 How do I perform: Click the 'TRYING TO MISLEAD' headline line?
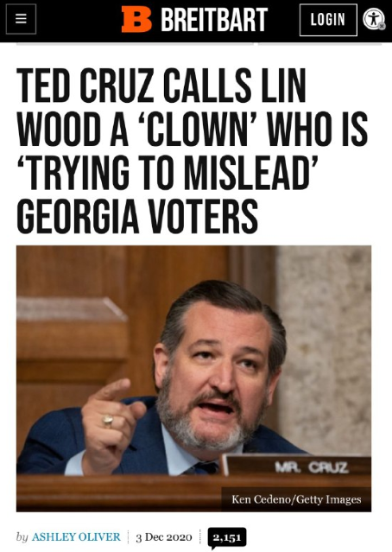coord(168,172)
